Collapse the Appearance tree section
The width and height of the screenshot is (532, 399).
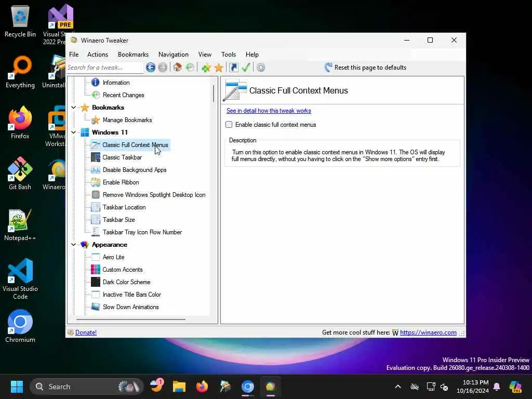click(x=73, y=245)
